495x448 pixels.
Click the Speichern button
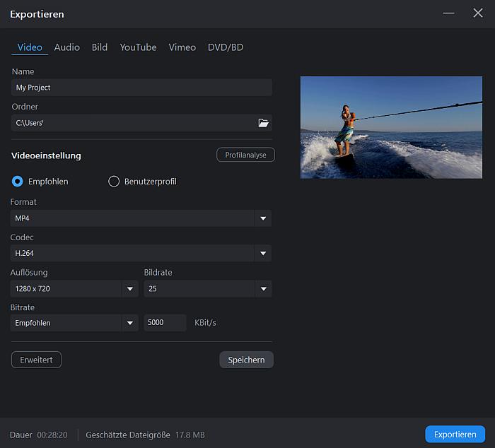coord(246,360)
